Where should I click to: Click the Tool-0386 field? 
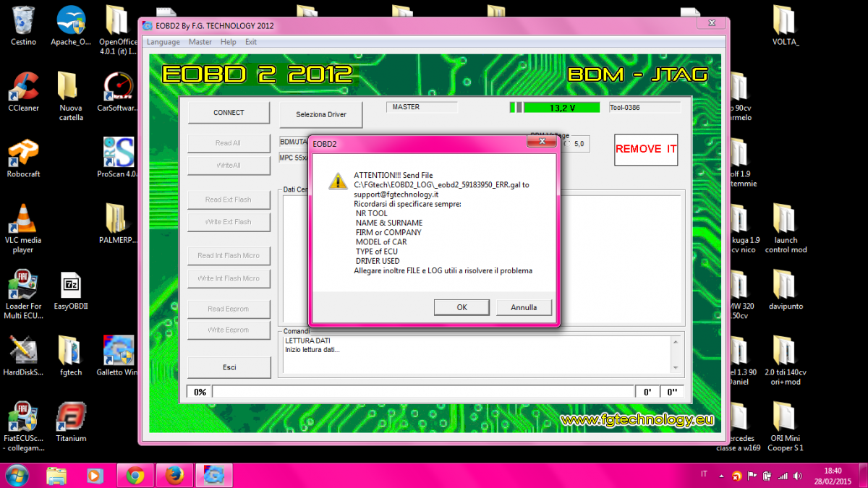tap(644, 108)
